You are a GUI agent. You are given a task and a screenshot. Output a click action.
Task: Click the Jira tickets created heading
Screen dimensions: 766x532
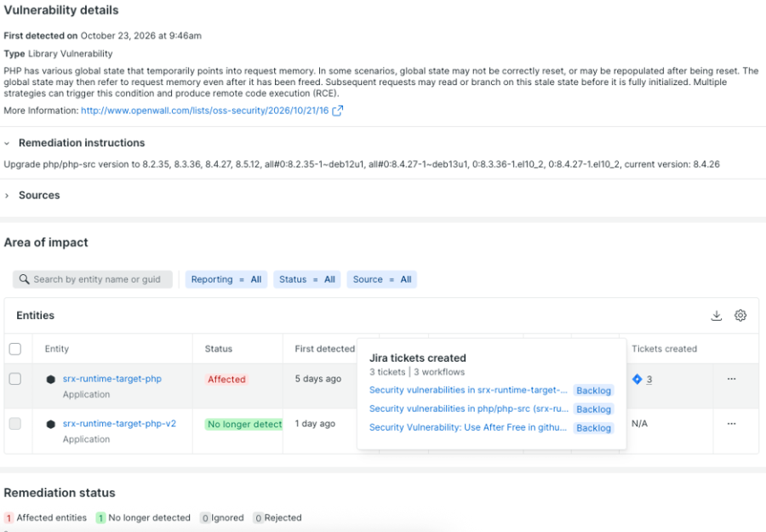point(418,358)
